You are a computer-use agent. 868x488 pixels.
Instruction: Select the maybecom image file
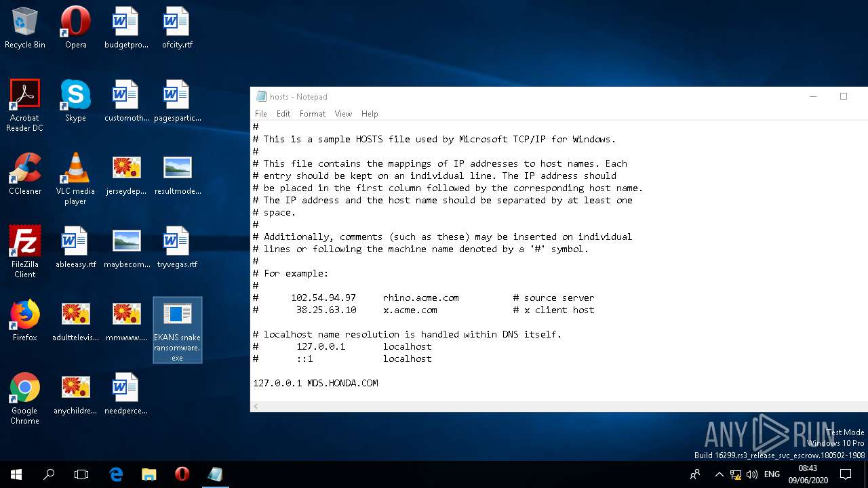126,247
